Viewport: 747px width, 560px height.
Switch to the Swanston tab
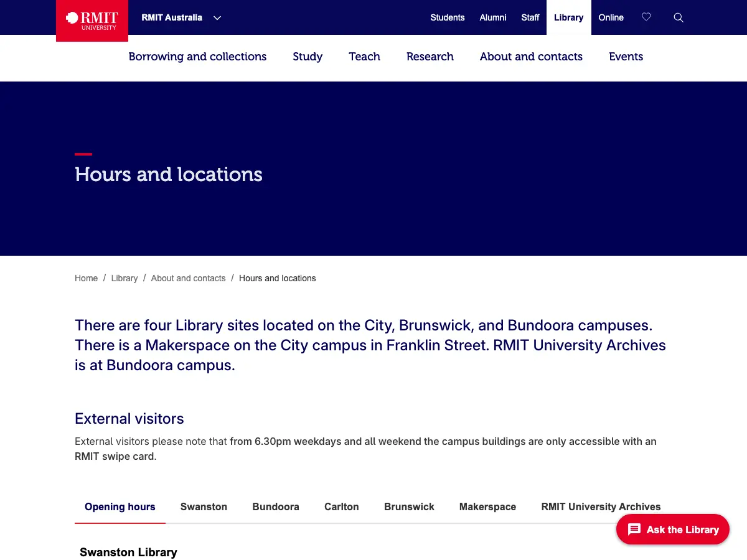point(204,506)
